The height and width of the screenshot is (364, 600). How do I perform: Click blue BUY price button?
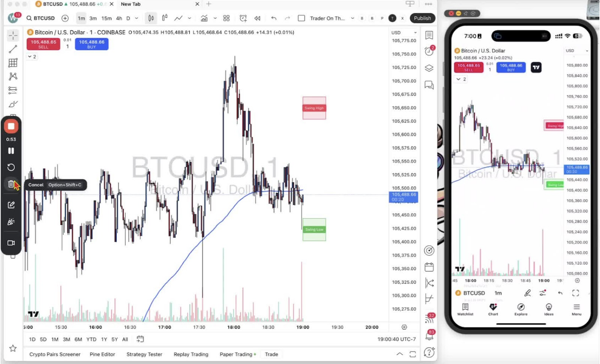pyautogui.click(x=91, y=44)
